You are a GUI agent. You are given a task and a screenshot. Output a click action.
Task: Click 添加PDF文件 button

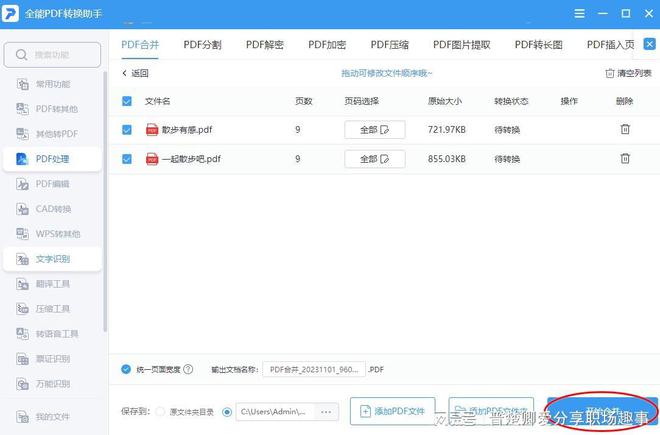point(393,411)
